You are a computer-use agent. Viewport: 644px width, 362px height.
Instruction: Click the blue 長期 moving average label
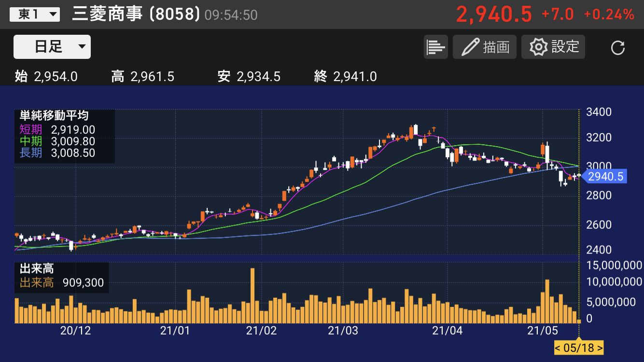click(x=31, y=153)
